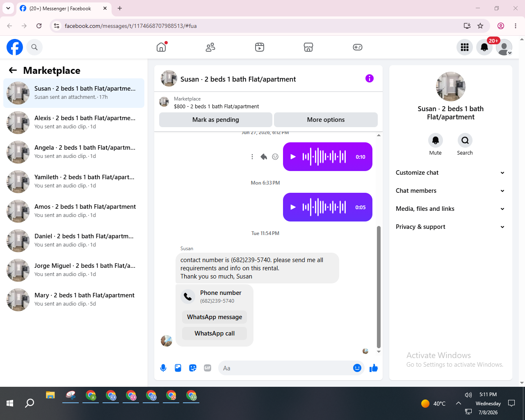Play the 0:05 audio clip
The image size is (525, 420).
[x=293, y=207]
